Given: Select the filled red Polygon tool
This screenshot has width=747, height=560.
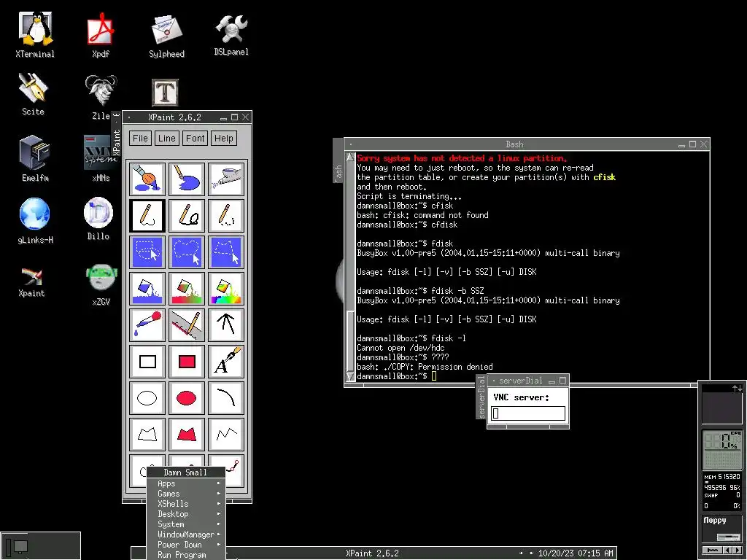Looking at the screenshot, I should click(x=186, y=435).
